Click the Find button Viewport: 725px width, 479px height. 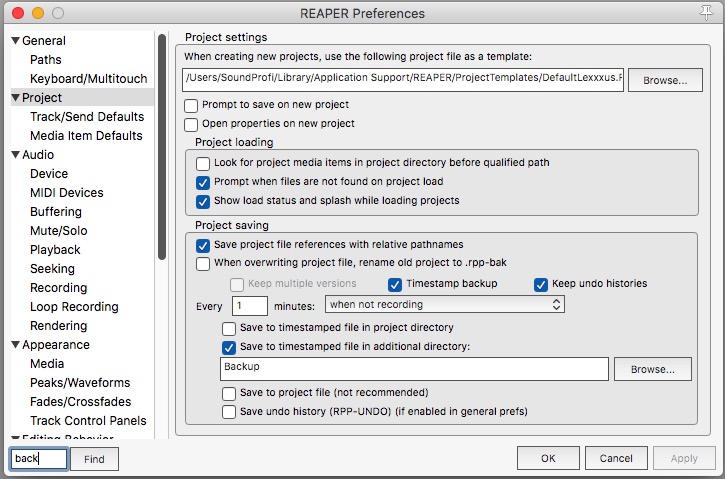(94, 459)
